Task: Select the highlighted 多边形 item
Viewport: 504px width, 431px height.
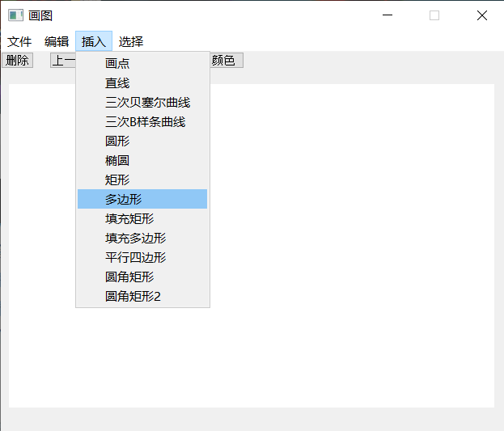Action: [142, 199]
